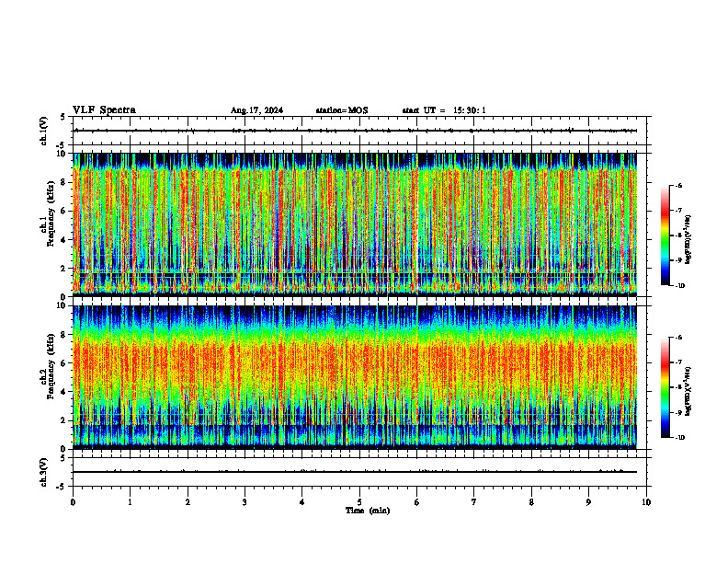Click the ch.1 spectrogram color scale bar
Screen dimensions: 728x563
coord(665,236)
